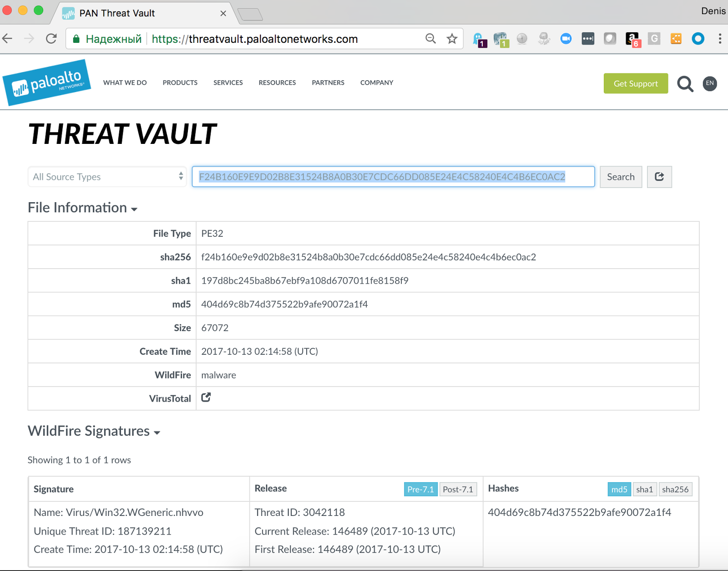The height and width of the screenshot is (571, 728).
Task: Click Threat ID: 3042118
Action: 299,512
